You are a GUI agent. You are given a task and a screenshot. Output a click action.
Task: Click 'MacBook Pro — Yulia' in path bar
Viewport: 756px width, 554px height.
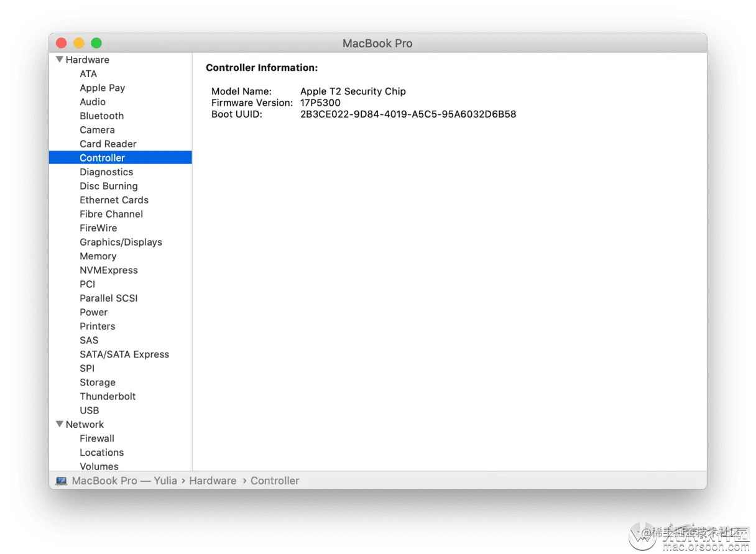point(124,481)
